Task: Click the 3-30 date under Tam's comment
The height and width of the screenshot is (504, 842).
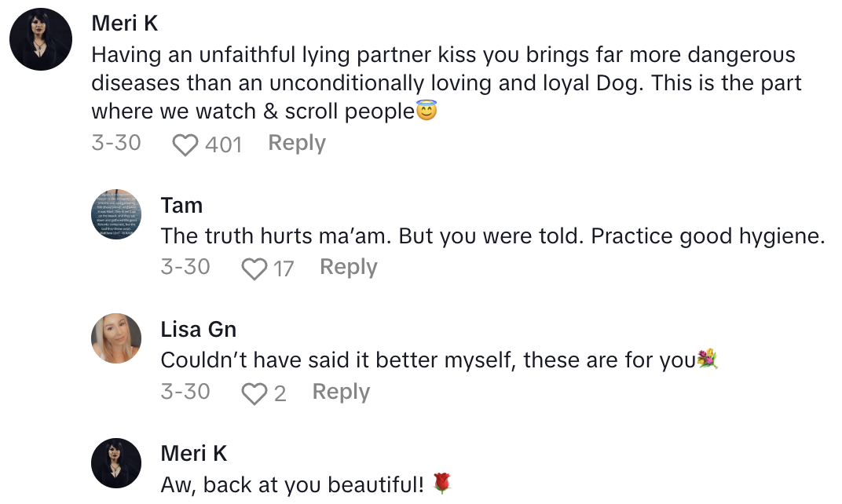Action: (185, 267)
